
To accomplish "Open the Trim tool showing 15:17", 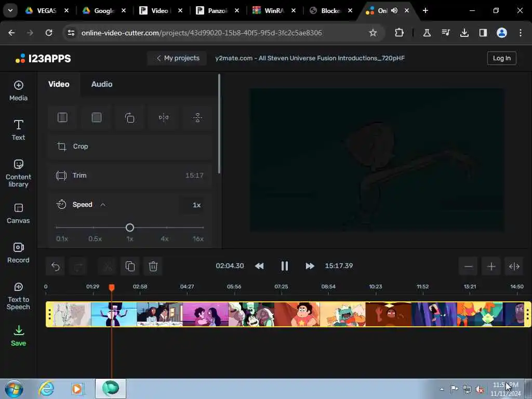I will click(129, 176).
